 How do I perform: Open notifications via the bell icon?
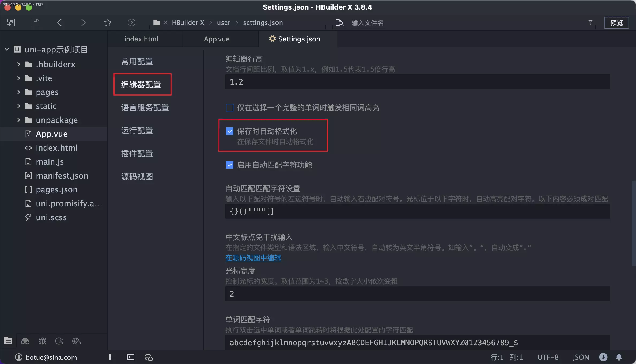[619, 357]
